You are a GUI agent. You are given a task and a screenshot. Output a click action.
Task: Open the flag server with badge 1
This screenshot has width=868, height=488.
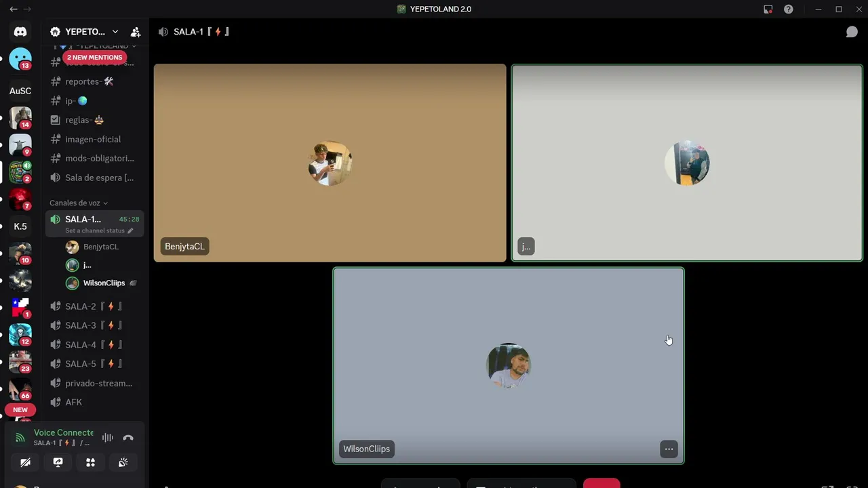tap(20, 308)
